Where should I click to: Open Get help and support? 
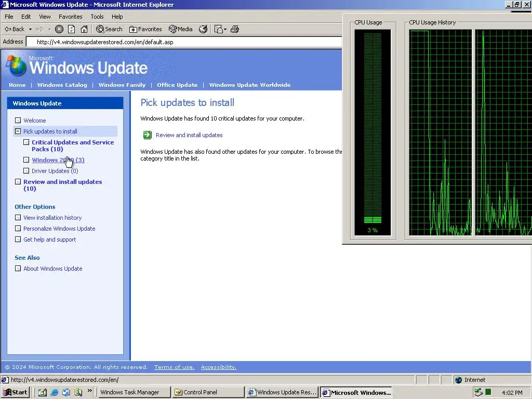click(49, 239)
